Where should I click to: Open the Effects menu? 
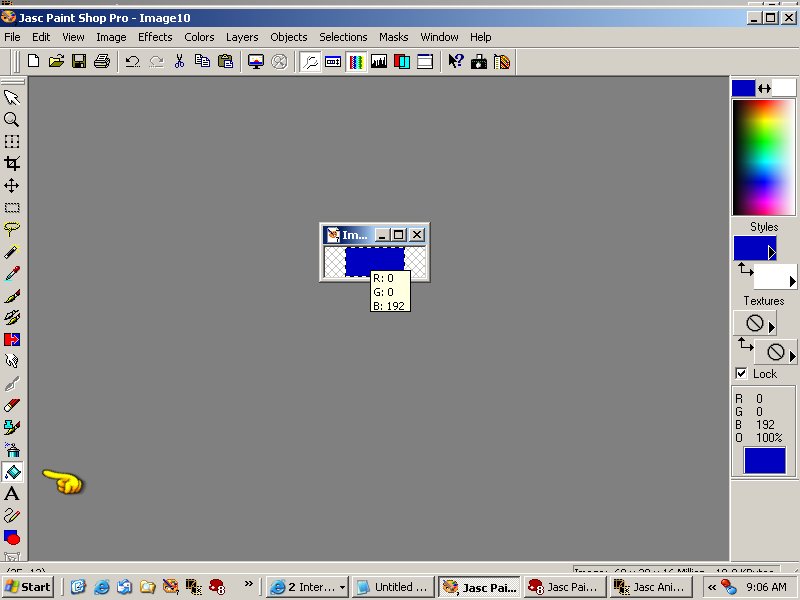[155, 37]
